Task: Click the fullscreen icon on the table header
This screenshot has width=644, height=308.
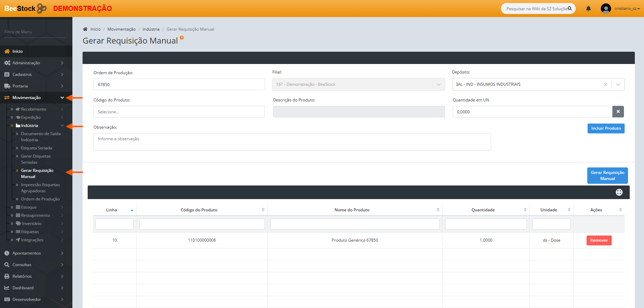Action: [619, 192]
